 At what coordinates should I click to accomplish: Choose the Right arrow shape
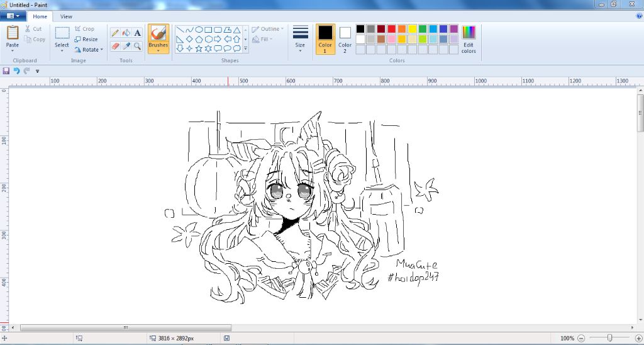pos(218,39)
